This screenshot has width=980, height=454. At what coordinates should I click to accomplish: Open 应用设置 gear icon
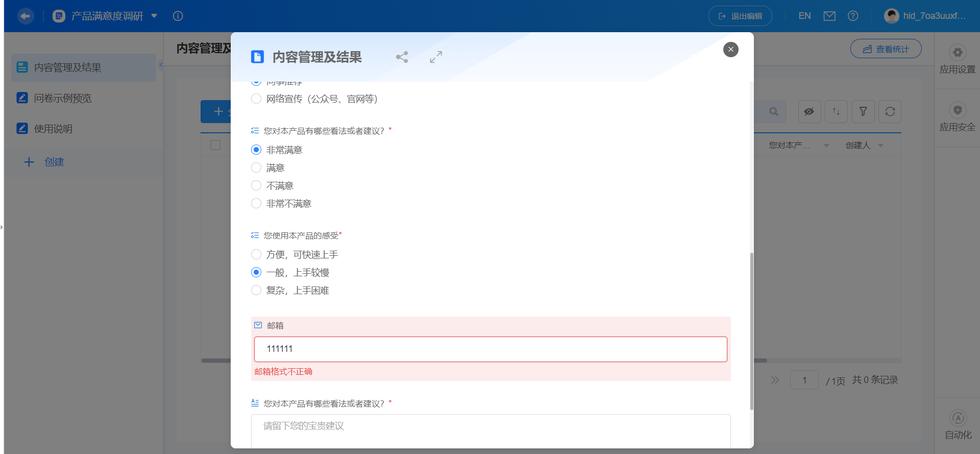tap(958, 52)
